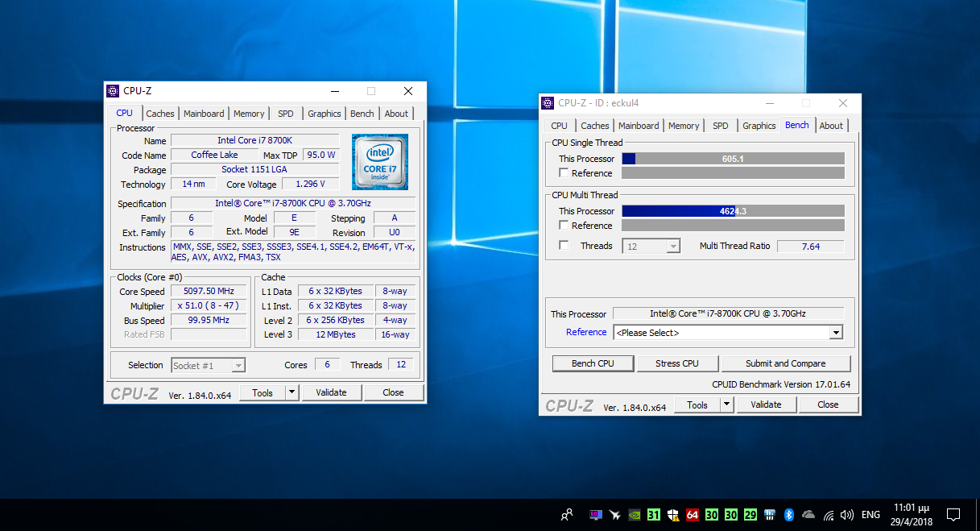Expand the Tools arrow in the benchmark window
Viewport: 980px width, 531px height.
click(x=726, y=404)
